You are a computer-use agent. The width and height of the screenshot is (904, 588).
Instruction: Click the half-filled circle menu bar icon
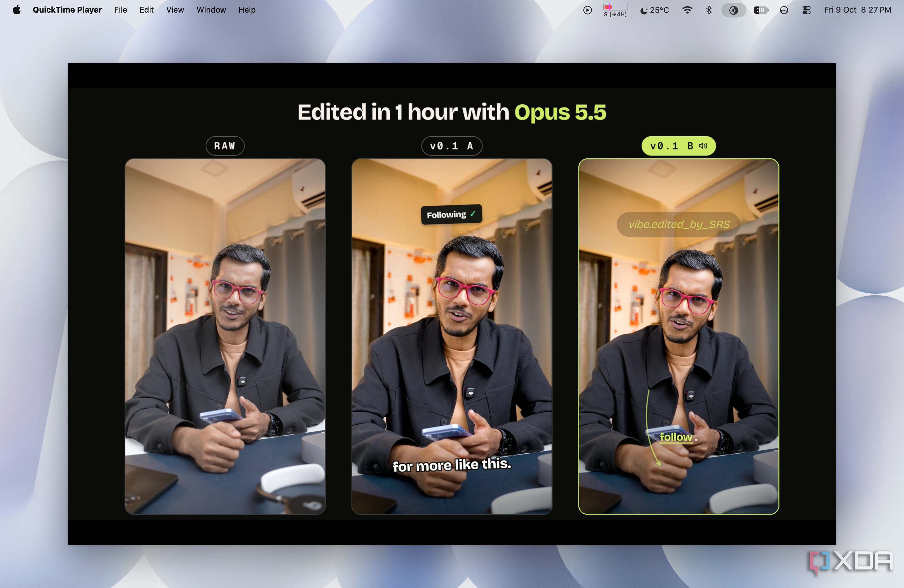pos(784,10)
